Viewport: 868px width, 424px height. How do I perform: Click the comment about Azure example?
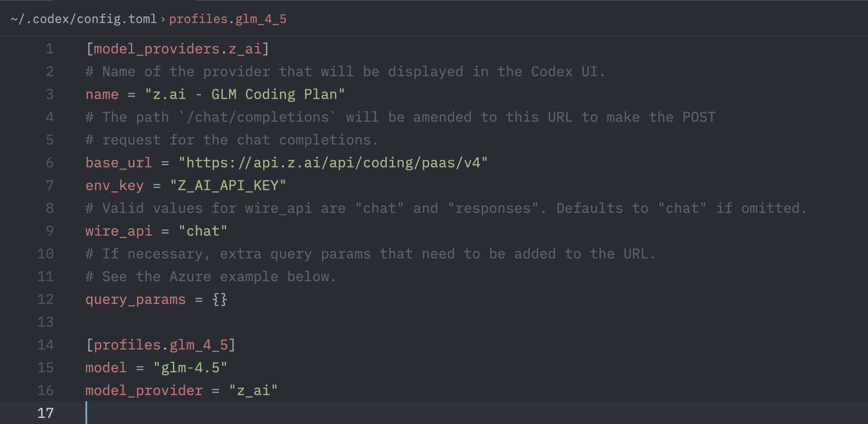click(x=211, y=276)
